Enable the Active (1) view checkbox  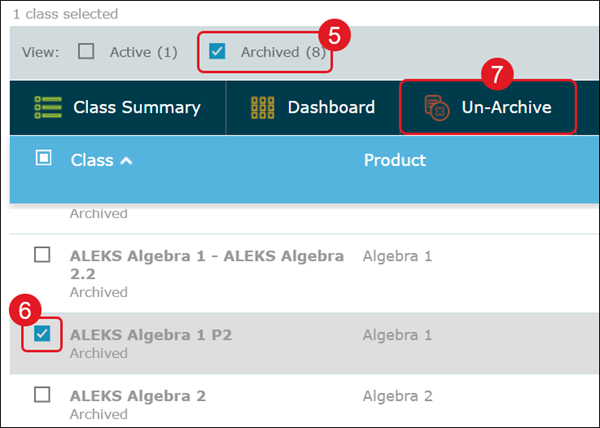click(x=87, y=51)
